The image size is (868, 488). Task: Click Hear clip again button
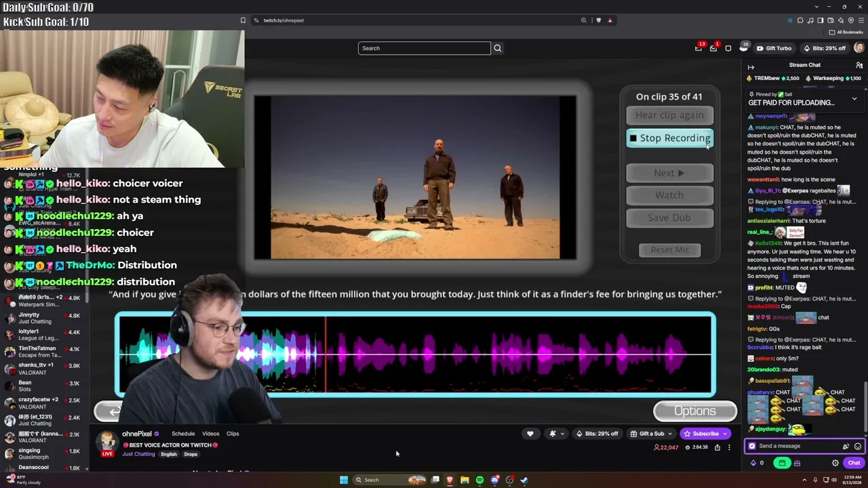coord(669,115)
